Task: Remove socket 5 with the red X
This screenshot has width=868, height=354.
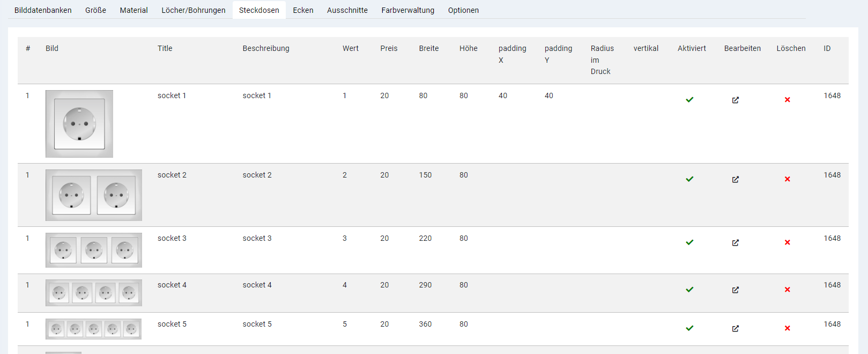Action: pyautogui.click(x=787, y=328)
